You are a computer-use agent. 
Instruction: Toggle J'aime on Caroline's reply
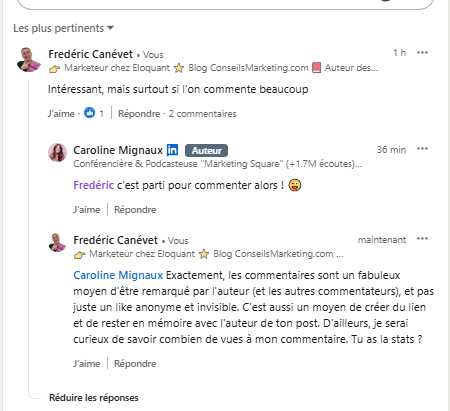pos(87,210)
